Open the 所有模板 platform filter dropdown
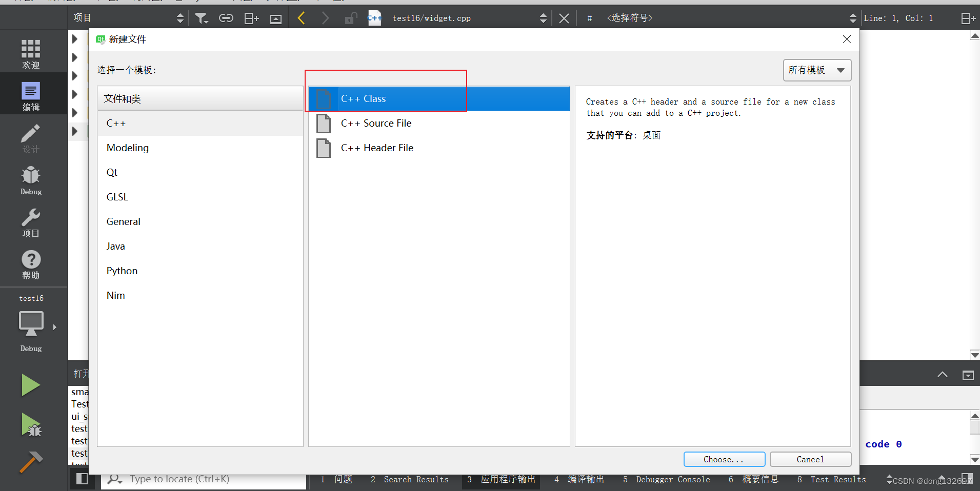Image resolution: width=980 pixels, height=491 pixels. click(x=817, y=70)
